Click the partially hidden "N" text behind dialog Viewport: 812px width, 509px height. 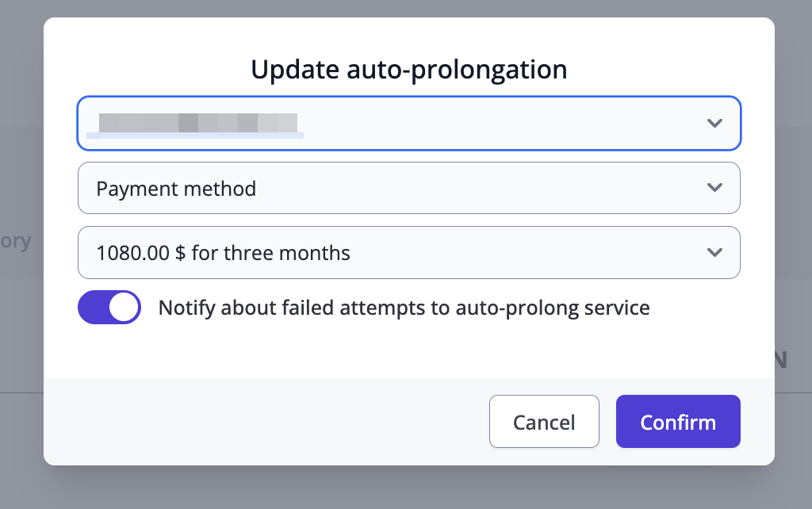click(x=781, y=360)
